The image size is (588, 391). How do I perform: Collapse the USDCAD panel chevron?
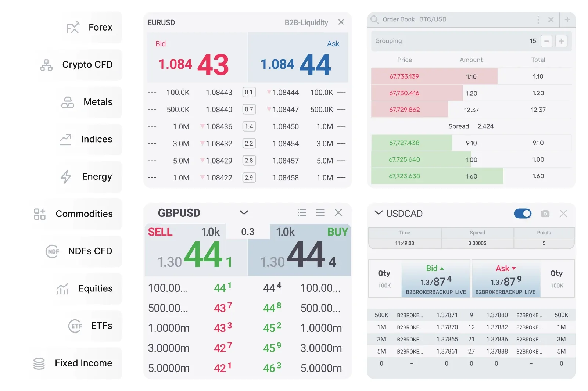pyautogui.click(x=378, y=213)
